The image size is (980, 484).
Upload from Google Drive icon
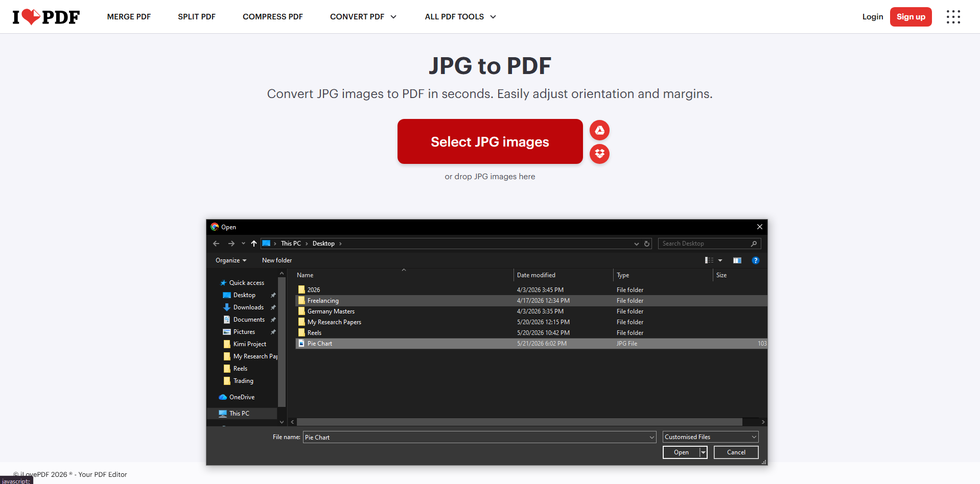599,130
